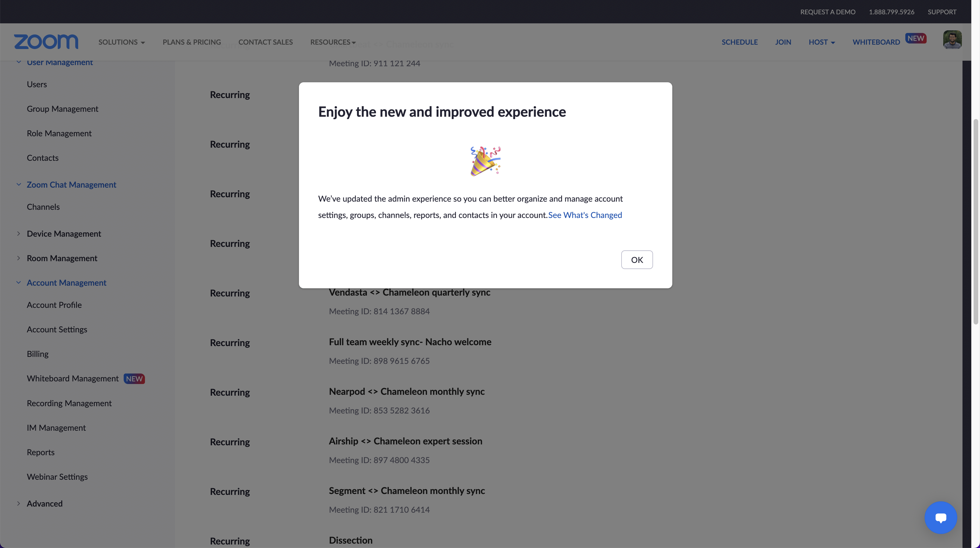Open the Host dropdown
Image resolution: width=980 pixels, height=548 pixels.
coord(822,42)
